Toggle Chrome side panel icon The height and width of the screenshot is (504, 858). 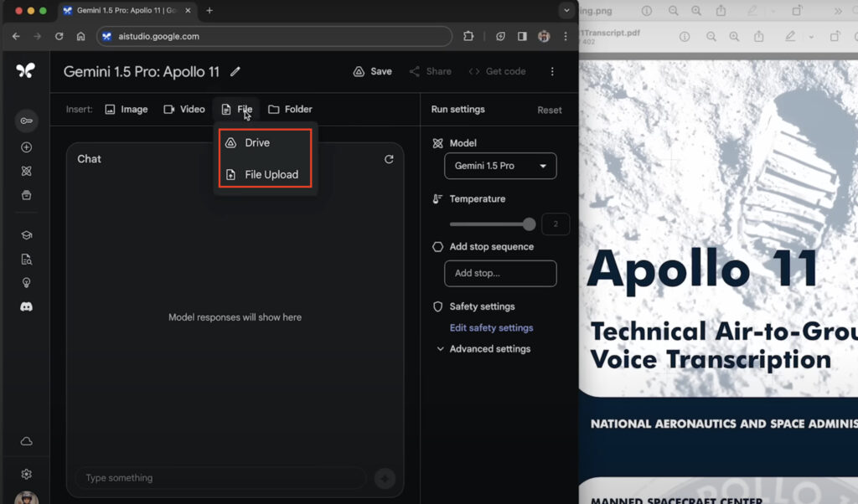click(x=522, y=36)
